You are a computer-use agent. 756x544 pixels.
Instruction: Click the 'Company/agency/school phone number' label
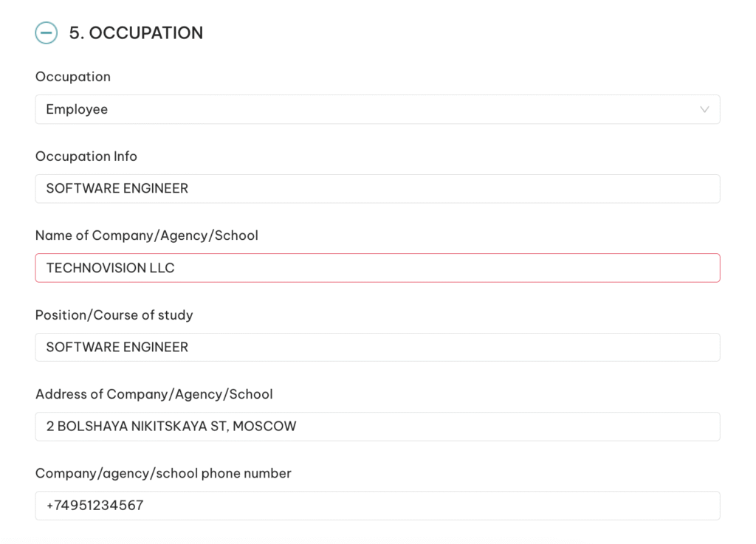pyautogui.click(x=163, y=473)
